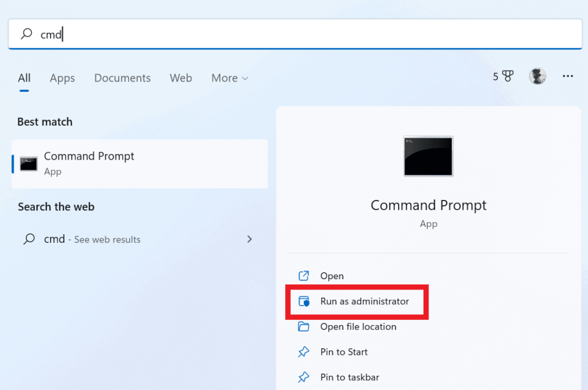Click the search input field containing cmd
The image size is (588, 390).
[295, 34]
